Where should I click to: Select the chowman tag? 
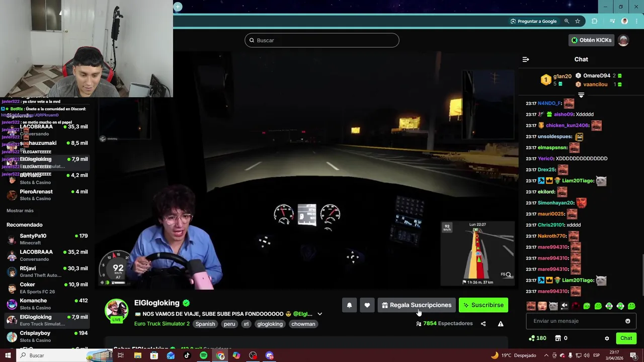coord(303,324)
